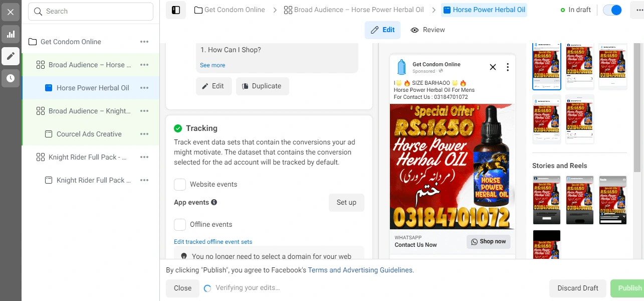Toggle the ad draft on/off switch
Screen dimensions: 644x301
coord(612,10)
